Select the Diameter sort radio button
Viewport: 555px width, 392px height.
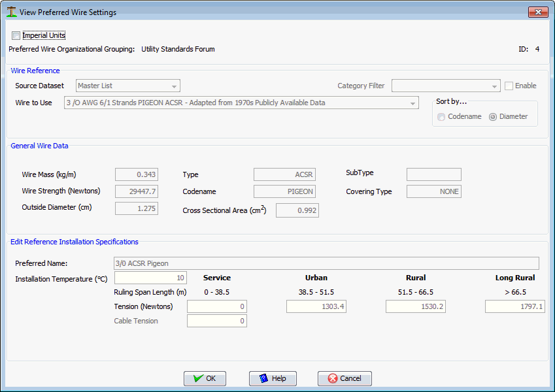pyautogui.click(x=493, y=117)
